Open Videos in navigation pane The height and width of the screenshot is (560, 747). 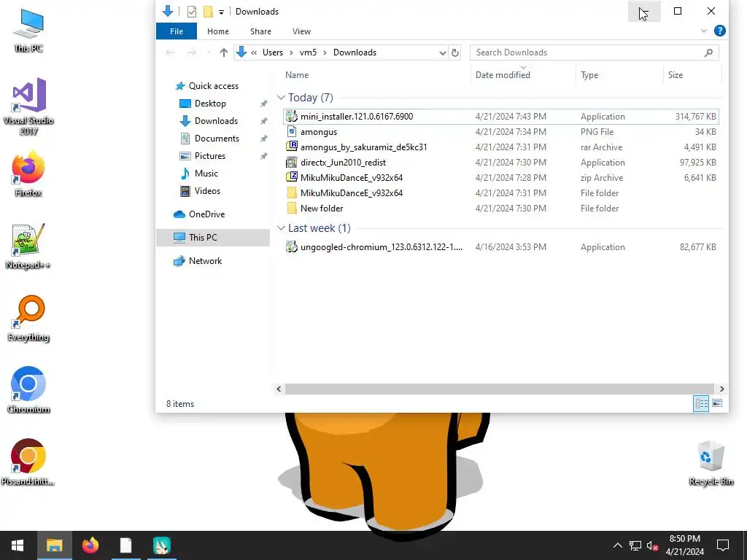207,191
